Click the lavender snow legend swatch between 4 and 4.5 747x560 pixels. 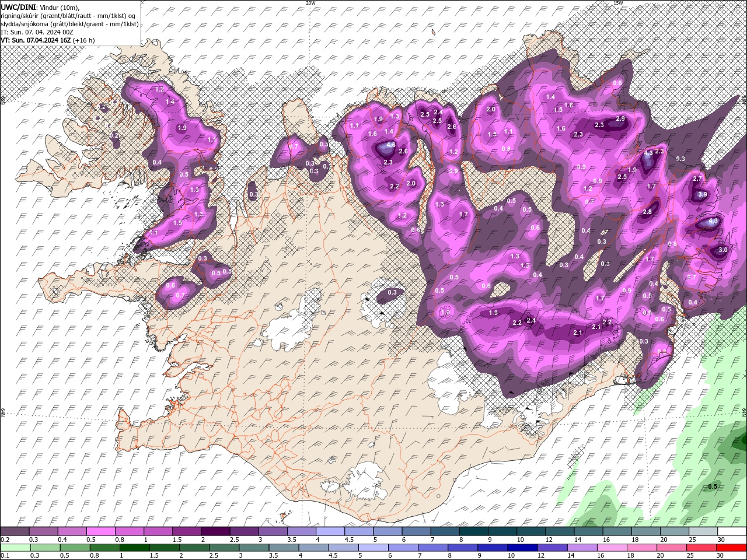[330, 531]
